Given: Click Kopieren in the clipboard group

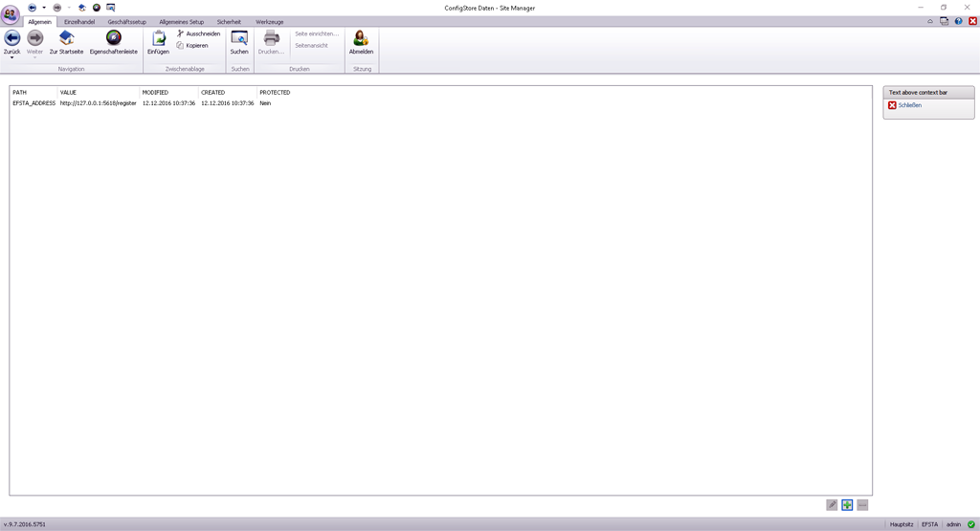Looking at the screenshot, I should [192, 45].
